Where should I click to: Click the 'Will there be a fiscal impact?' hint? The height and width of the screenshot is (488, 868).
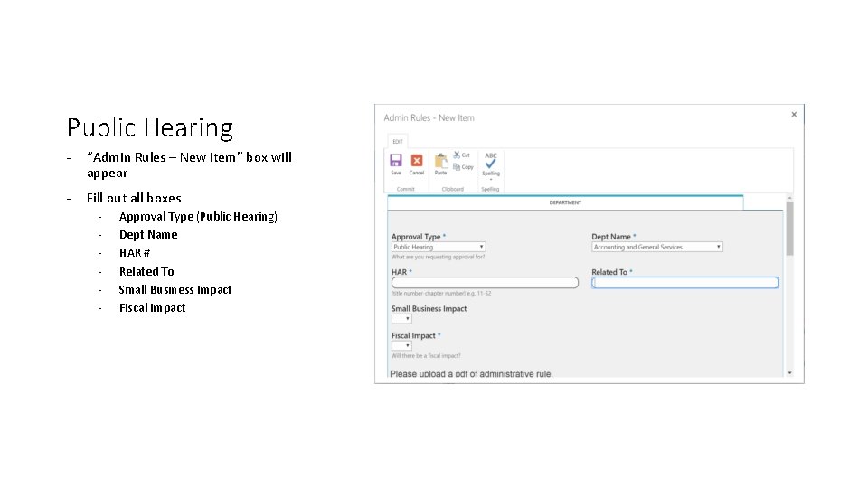pyautogui.click(x=426, y=356)
